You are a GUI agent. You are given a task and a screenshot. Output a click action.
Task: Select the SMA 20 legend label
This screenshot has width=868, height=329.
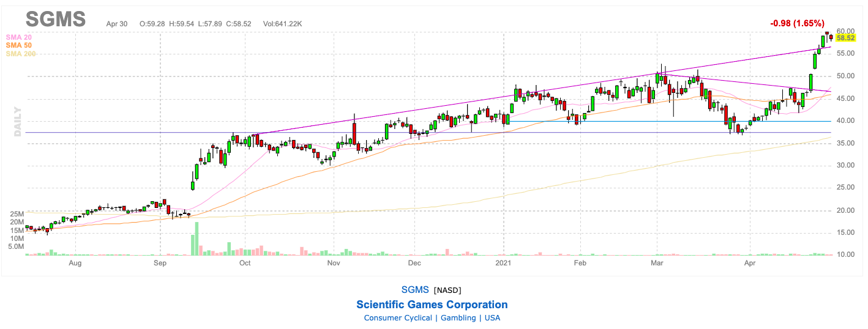18,37
